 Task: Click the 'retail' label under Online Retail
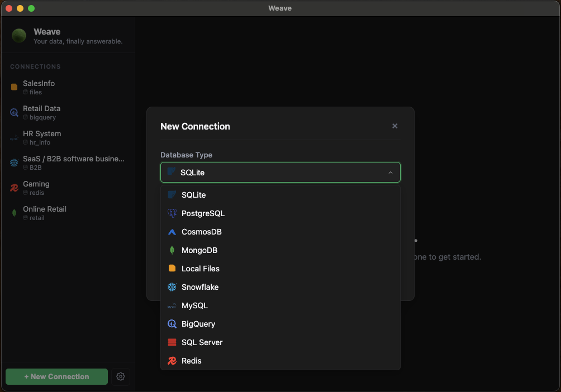click(37, 218)
